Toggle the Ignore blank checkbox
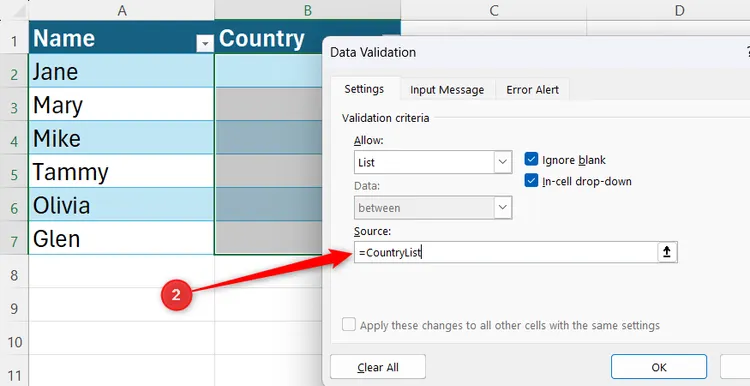The height and width of the screenshot is (386, 750). 531,159
